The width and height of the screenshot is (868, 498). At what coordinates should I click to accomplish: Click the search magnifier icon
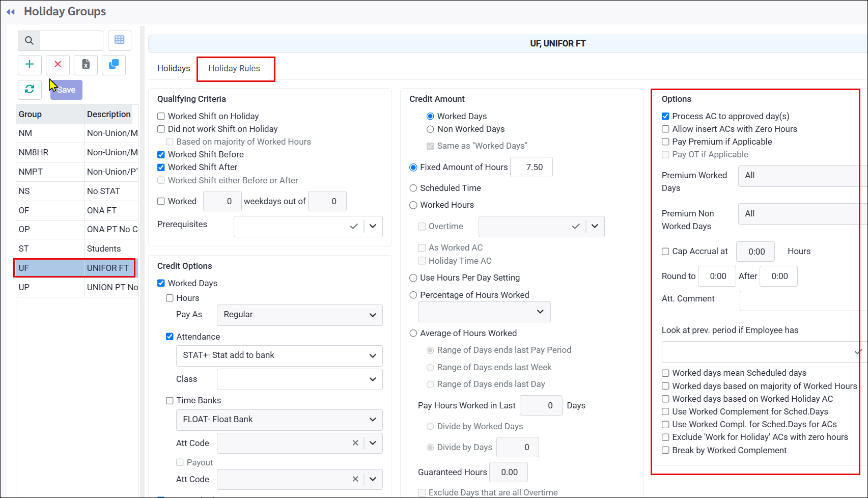pyautogui.click(x=29, y=40)
